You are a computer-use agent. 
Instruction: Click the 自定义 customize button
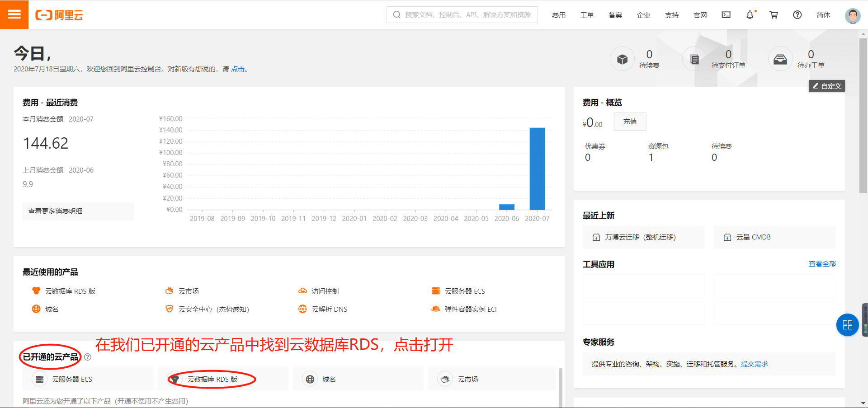pyautogui.click(x=827, y=86)
